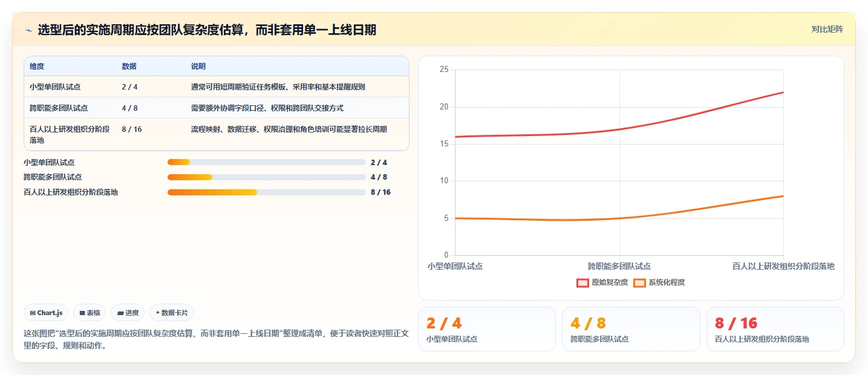Screen dimensions: 868x375
Task: Click the orange 系统化程度 chart line
Action: point(619,218)
